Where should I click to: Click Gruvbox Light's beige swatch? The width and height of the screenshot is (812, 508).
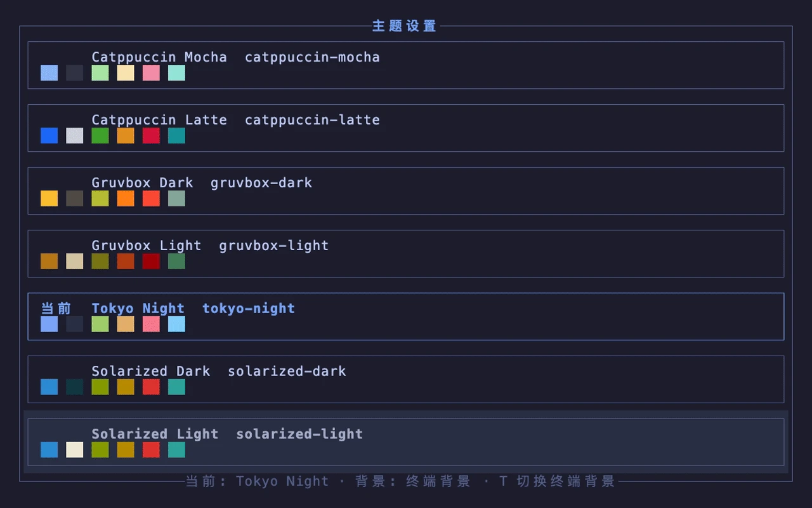tap(75, 262)
